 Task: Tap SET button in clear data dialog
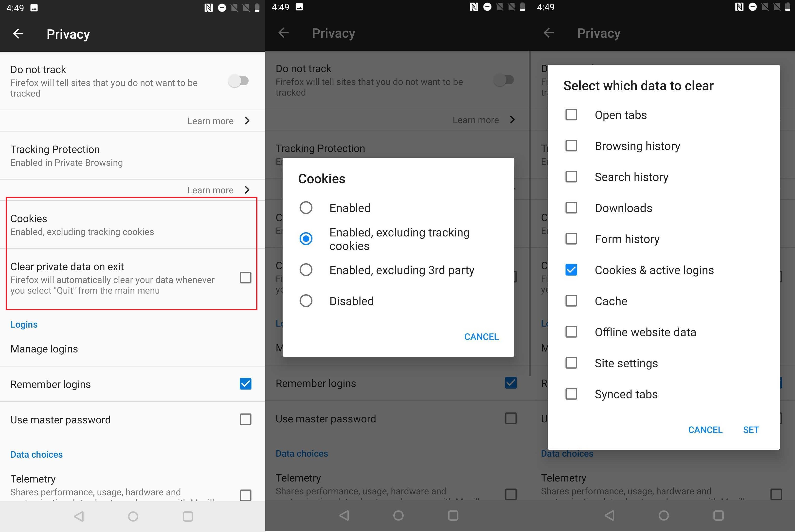click(750, 429)
